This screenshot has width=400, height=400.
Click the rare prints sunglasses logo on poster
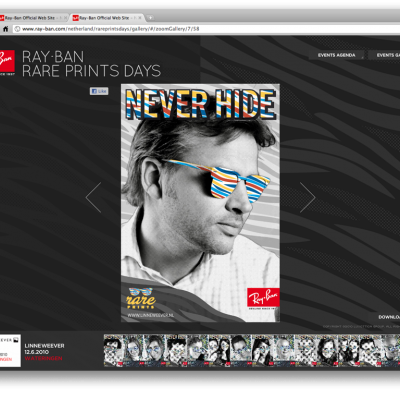[141, 298]
